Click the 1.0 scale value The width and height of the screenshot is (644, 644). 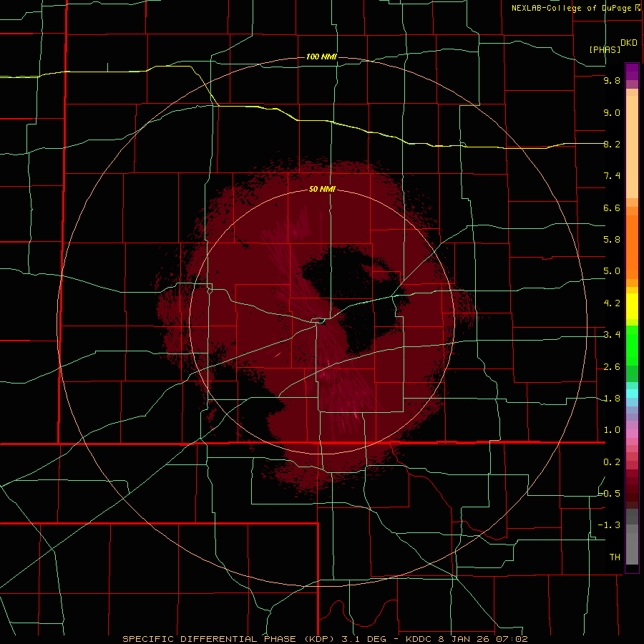(612, 430)
